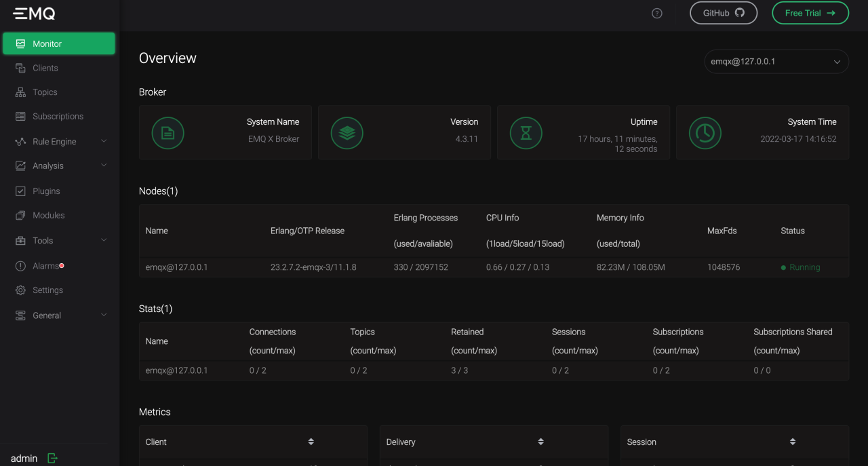Click the Subscriptions Shared 0 / 0 value
This screenshot has width=868, height=466.
(762, 370)
